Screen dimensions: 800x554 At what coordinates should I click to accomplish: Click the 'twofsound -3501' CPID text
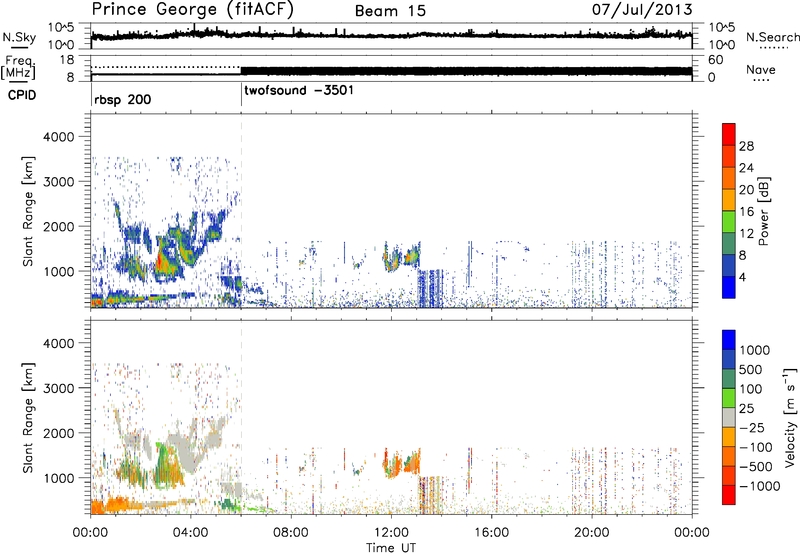[299, 91]
